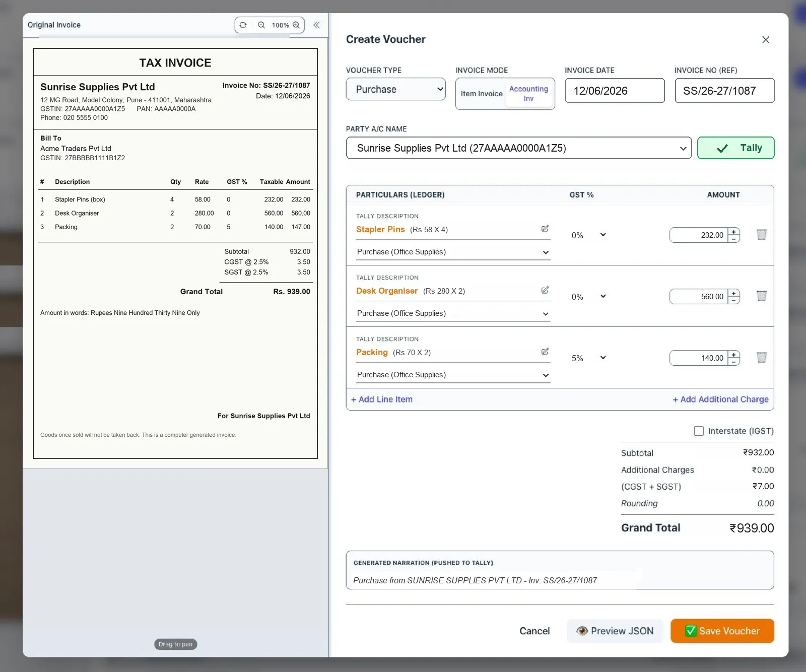Open the Desk Organiser ledger dropdown
This screenshot has width=806, height=672.
point(453,313)
